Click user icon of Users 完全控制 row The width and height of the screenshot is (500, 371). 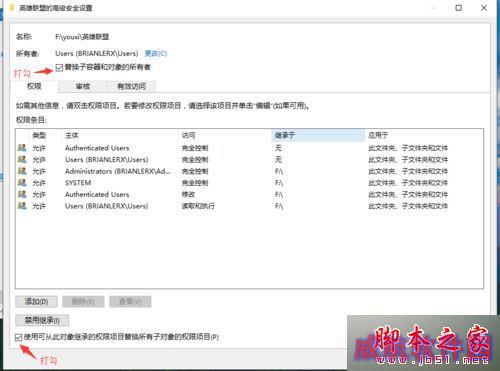coord(22,159)
